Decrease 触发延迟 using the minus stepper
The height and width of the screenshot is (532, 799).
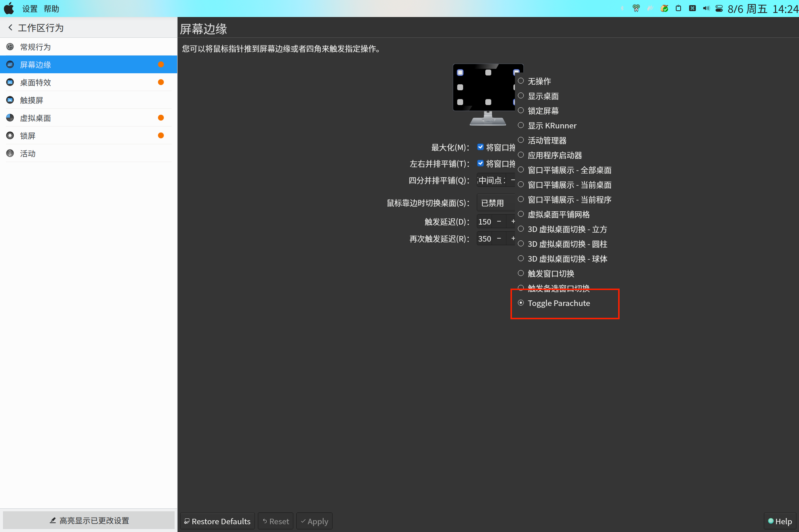(499, 221)
